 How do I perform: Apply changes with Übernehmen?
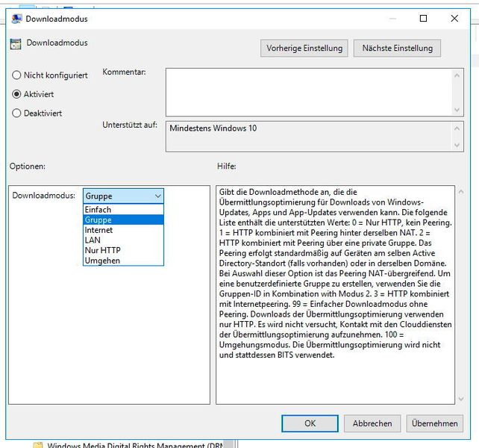(434, 423)
